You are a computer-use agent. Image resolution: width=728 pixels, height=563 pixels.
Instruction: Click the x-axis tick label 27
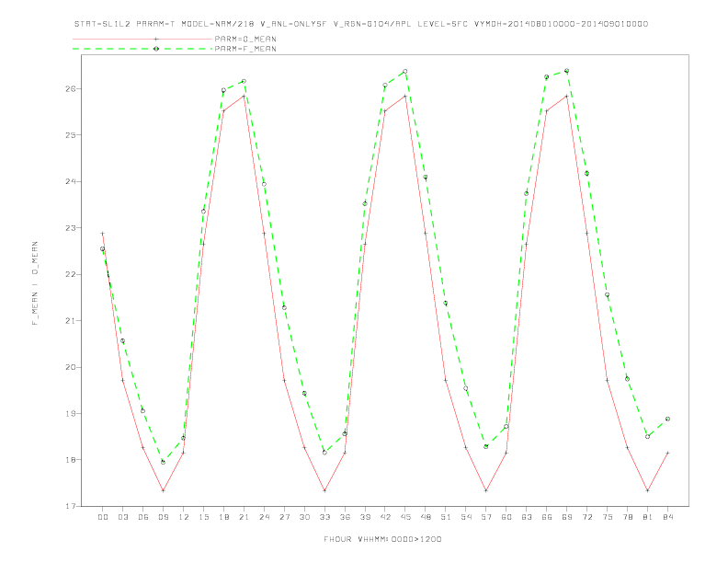pos(284,517)
